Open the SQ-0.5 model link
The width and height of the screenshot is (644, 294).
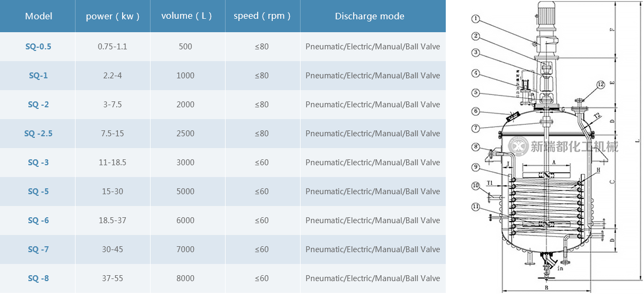click(x=39, y=47)
